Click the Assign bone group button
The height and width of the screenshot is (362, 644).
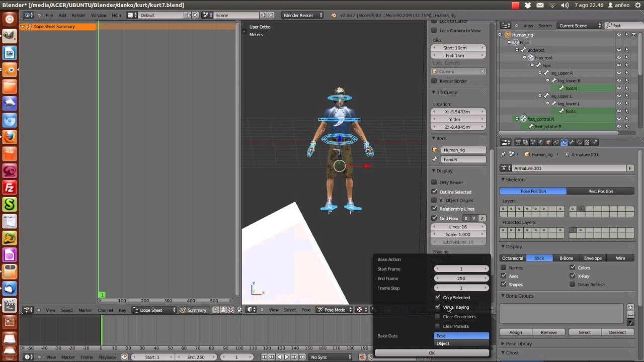[x=516, y=332]
